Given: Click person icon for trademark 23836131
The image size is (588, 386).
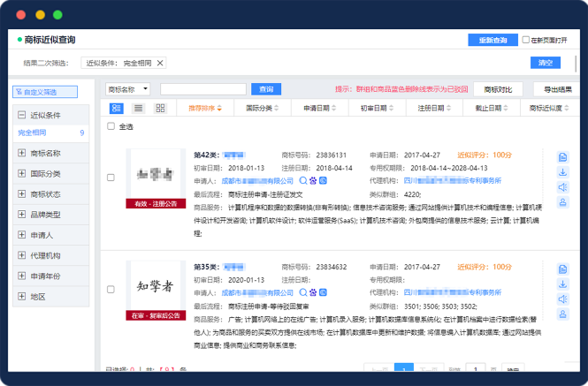Looking at the screenshot, I should [x=563, y=202].
